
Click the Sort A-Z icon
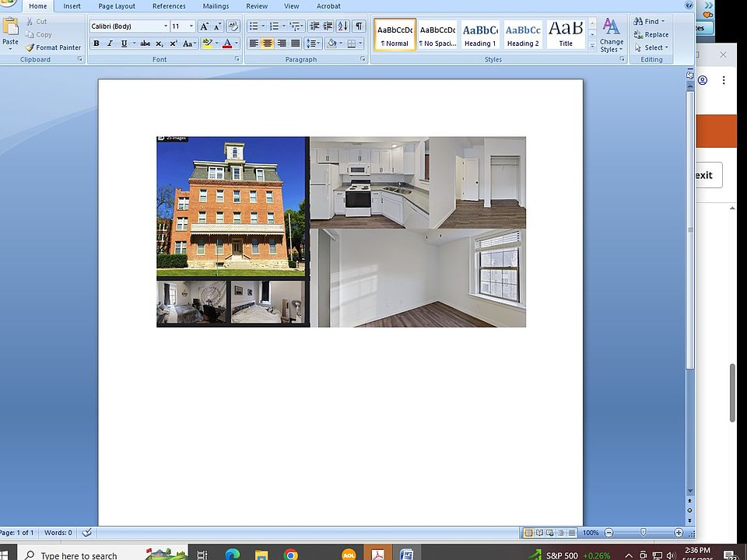(343, 26)
